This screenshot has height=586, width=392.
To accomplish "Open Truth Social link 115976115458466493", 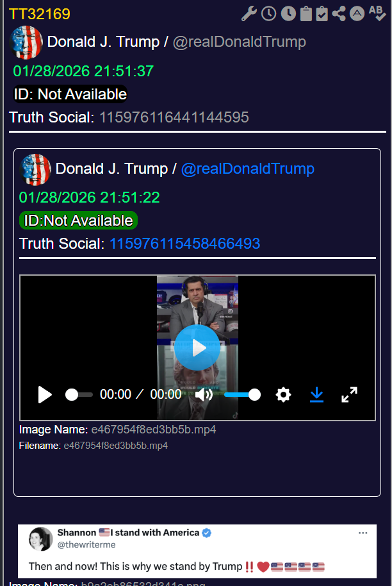I will pos(184,244).
